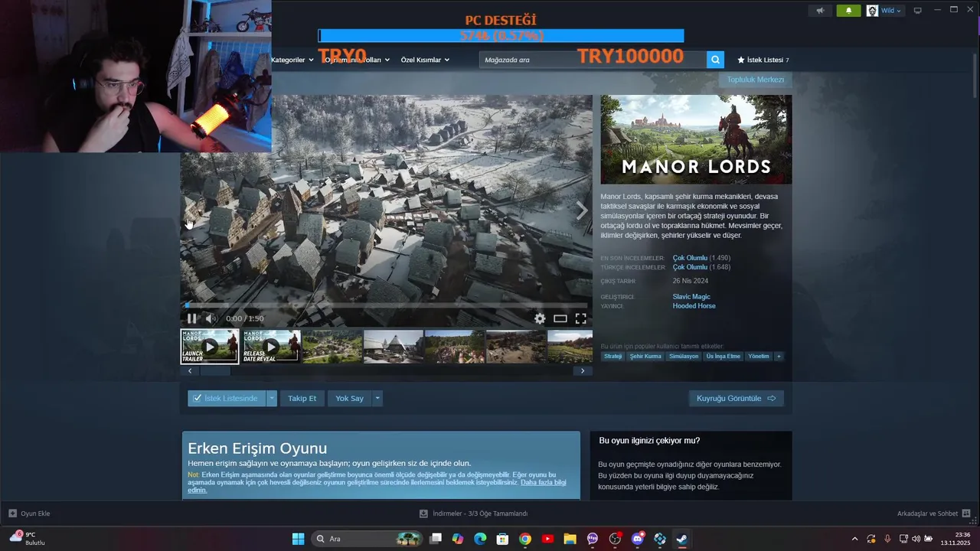
Task: Open Slavic Magic developer link
Action: tap(691, 297)
